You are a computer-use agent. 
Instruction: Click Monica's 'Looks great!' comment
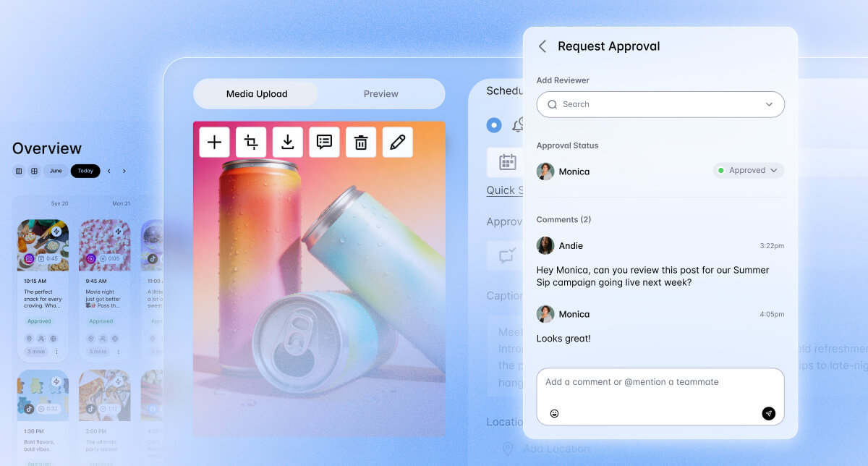click(x=563, y=338)
